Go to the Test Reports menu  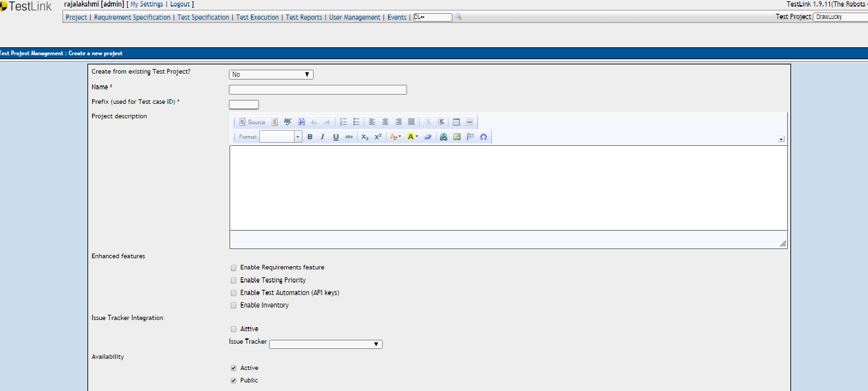point(304,17)
